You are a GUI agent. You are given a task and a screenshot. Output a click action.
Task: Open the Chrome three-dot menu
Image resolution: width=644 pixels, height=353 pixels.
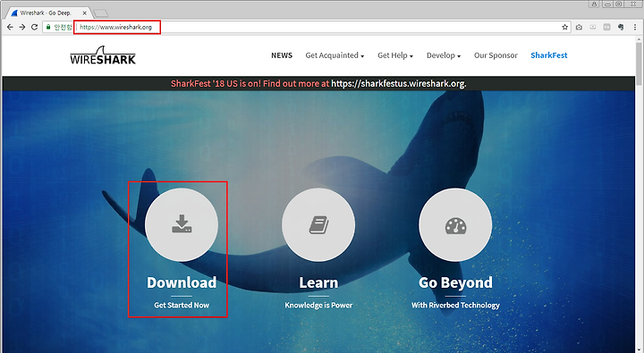[x=635, y=27]
